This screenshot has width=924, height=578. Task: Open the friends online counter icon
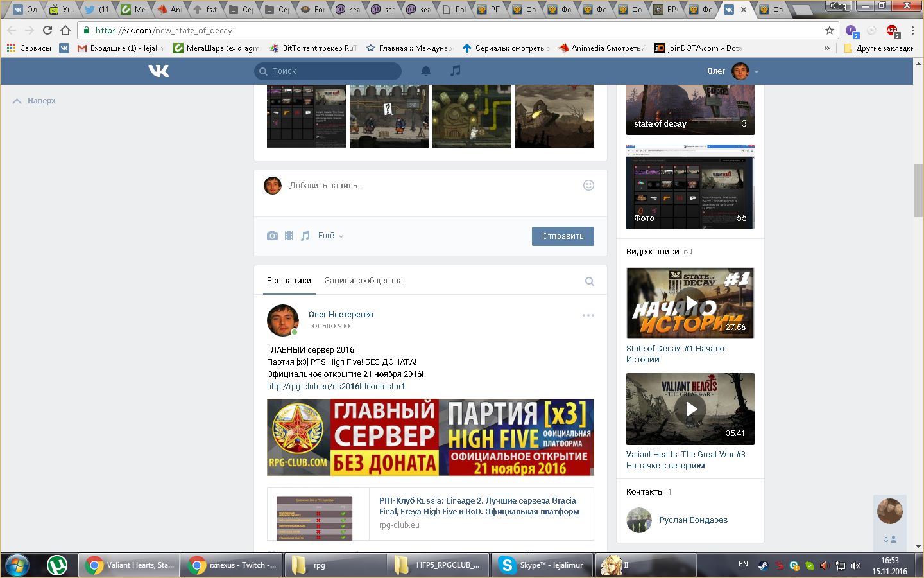[890, 539]
